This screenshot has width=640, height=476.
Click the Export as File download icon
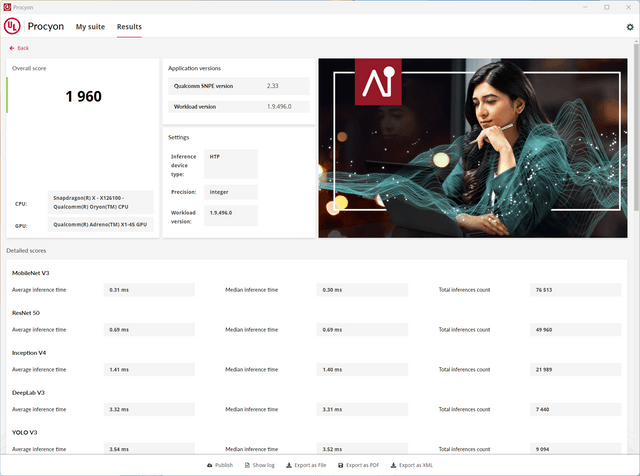pos(289,465)
